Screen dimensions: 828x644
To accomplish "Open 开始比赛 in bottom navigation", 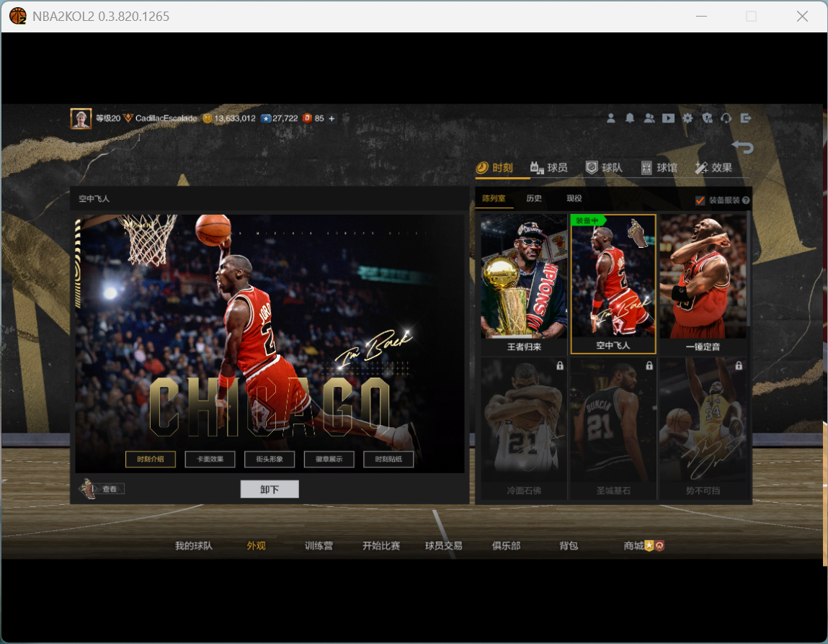I will pos(381,546).
